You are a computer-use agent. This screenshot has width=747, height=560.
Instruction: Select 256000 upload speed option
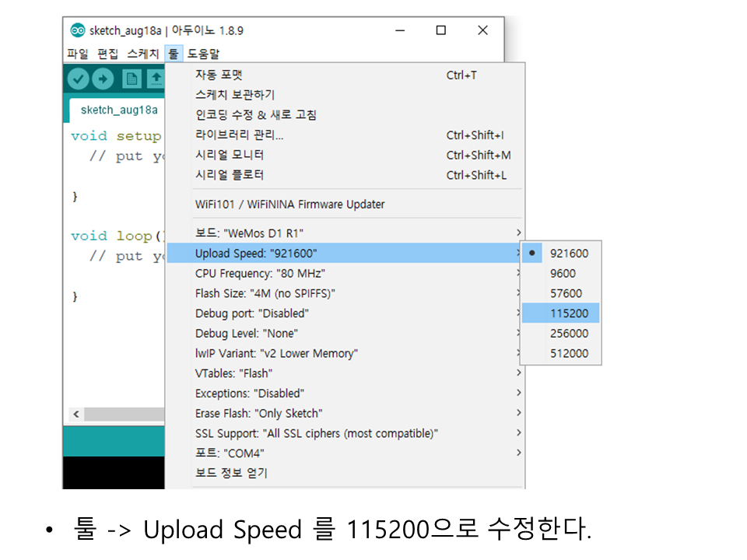[561, 334]
